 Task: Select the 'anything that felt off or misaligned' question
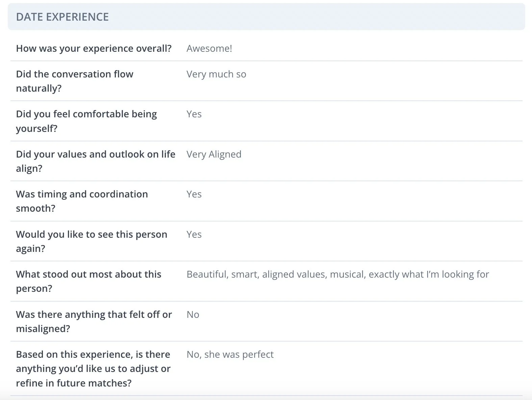(x=94, y=322)
